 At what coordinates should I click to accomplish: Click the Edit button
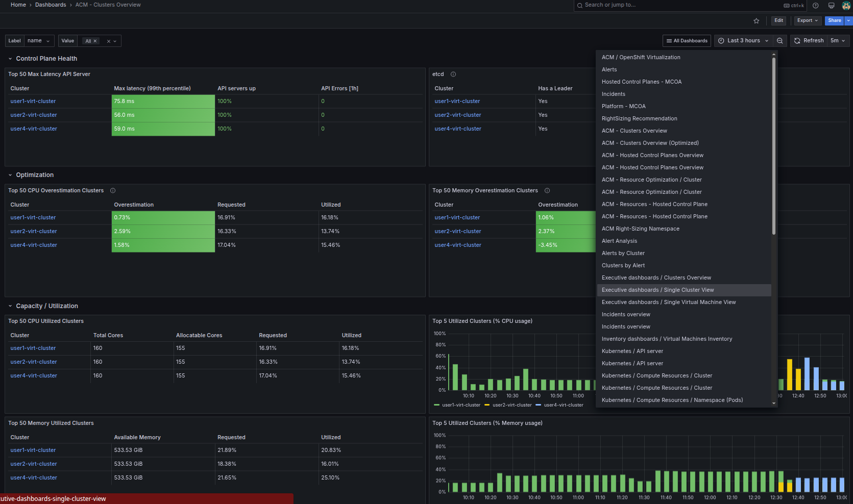pyautogui.click(x=778, y=21)
